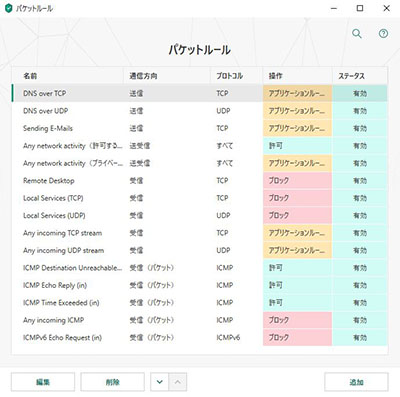Open the search magnifier icon
The height and width of the screenshot is (397, 400).
point(357,33)
